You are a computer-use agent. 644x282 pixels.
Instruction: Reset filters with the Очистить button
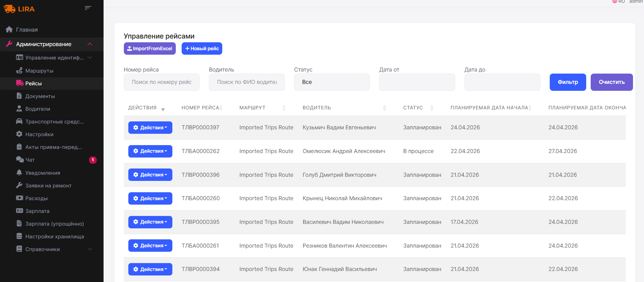(612, 82)
